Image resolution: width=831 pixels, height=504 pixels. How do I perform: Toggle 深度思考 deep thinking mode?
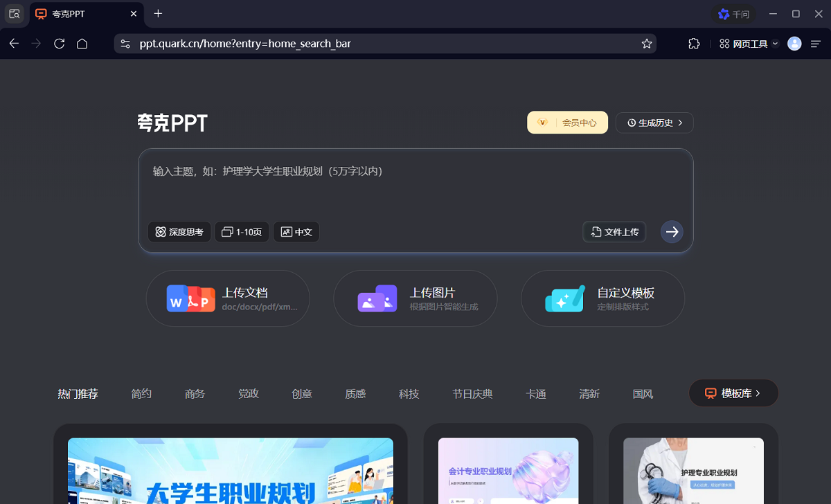click(179, 232)
